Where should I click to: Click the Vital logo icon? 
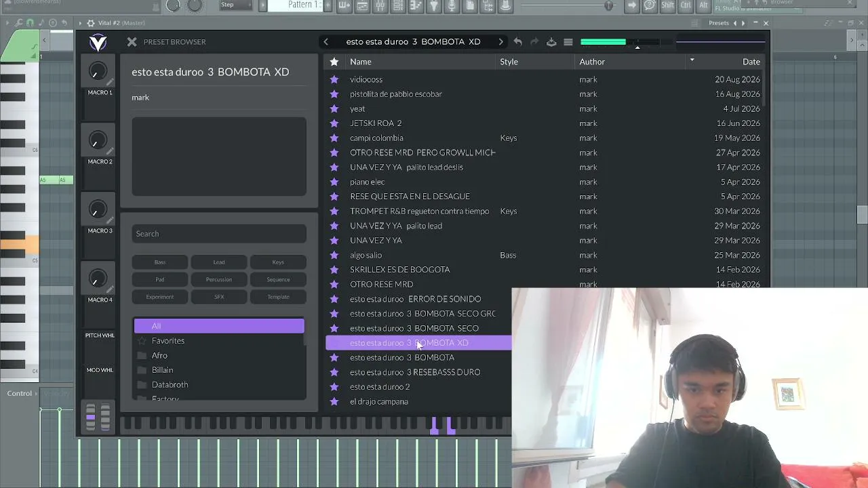coord(98,42)
